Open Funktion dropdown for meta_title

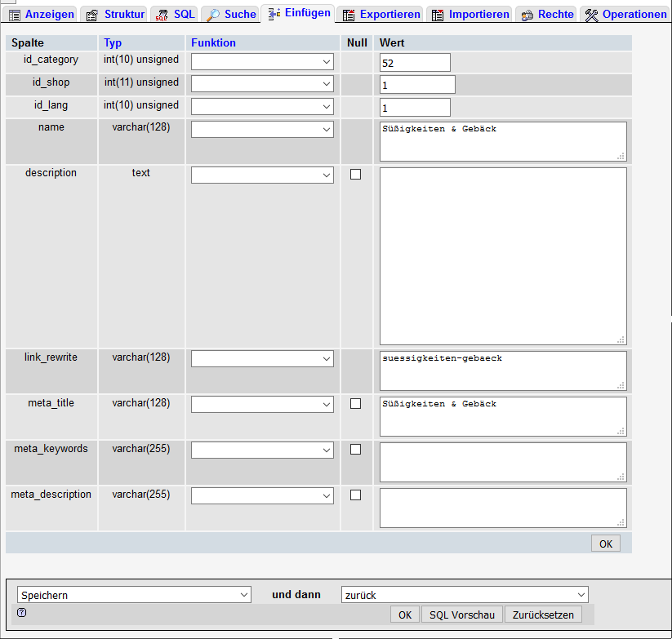[x=262, y=405]
